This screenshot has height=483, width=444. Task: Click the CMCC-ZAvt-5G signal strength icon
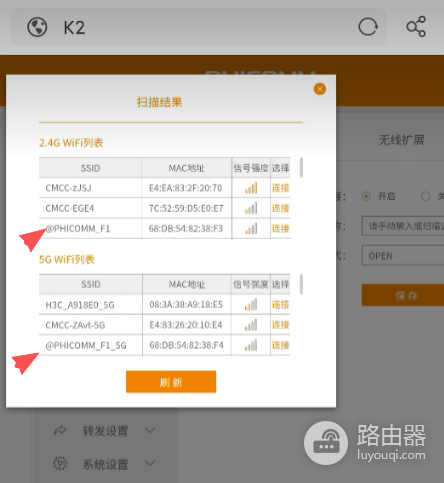click(x=251, y=325)
